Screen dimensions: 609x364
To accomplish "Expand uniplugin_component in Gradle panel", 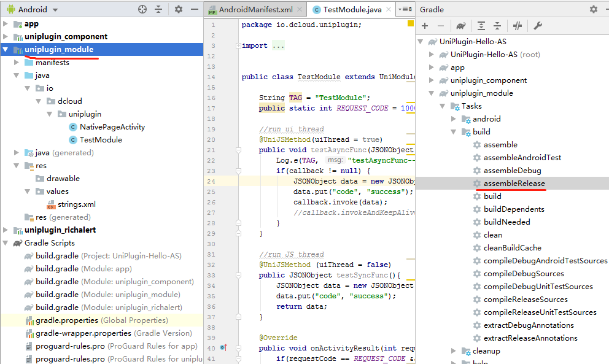I will pyautogui.click(x=431, y=80).
